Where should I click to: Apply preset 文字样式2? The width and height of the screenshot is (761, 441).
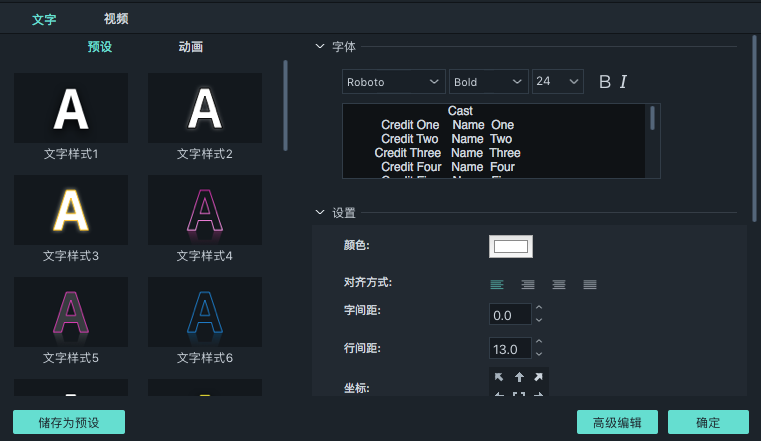click(x=205, y=108)
